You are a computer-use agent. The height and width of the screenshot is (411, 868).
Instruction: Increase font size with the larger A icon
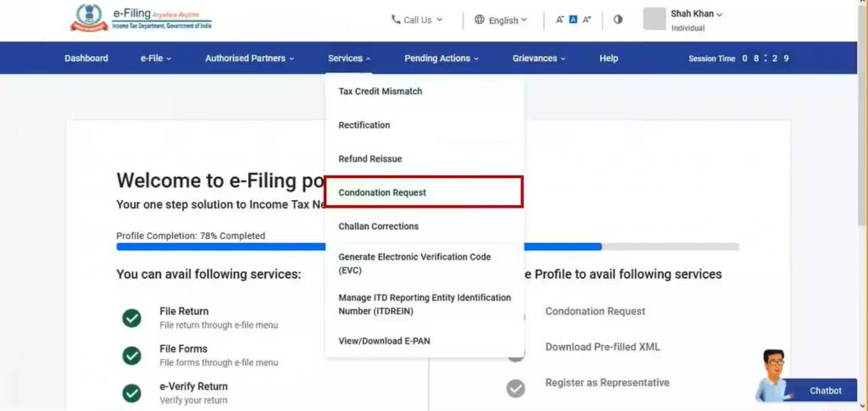(587, 19)
